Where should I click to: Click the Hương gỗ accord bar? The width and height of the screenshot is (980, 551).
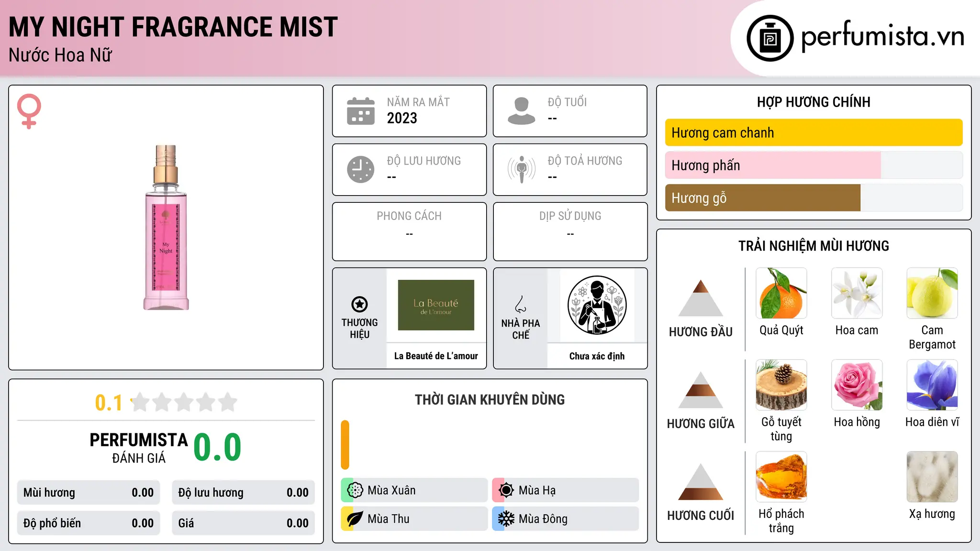814,198
